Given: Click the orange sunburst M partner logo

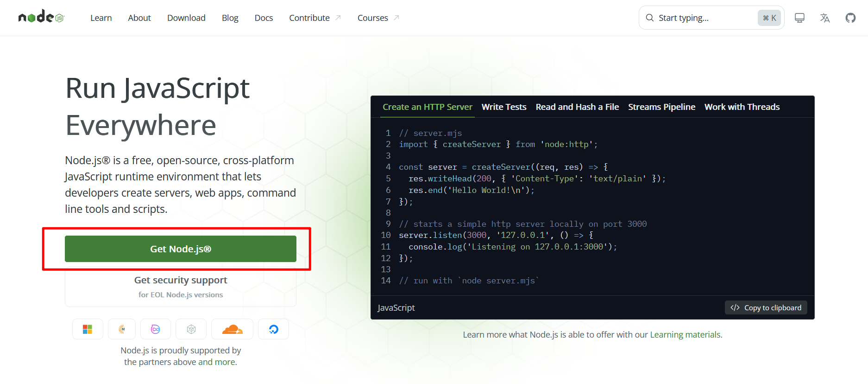Looking at the screenshot, I should point(122,329).
